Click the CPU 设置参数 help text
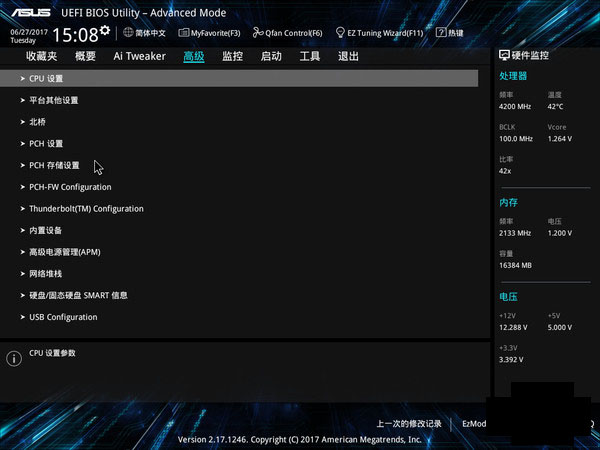 [x=52, y=353]
